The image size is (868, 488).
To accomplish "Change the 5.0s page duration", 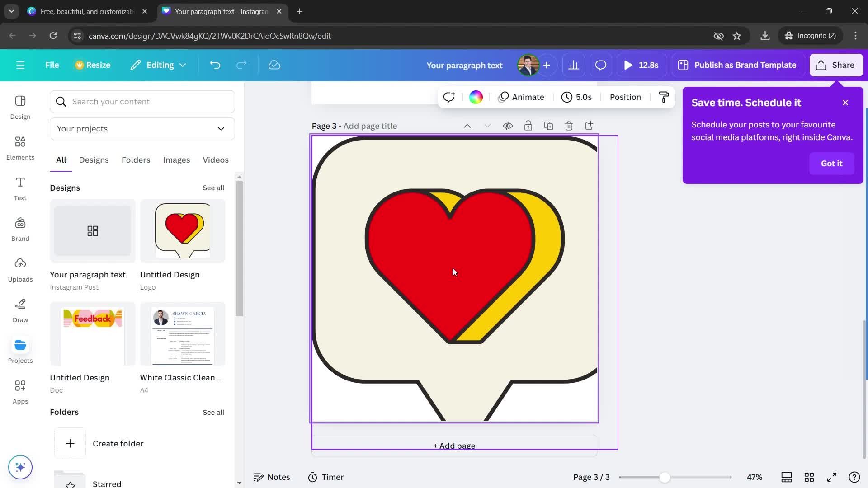I will (x=576, y=97).
